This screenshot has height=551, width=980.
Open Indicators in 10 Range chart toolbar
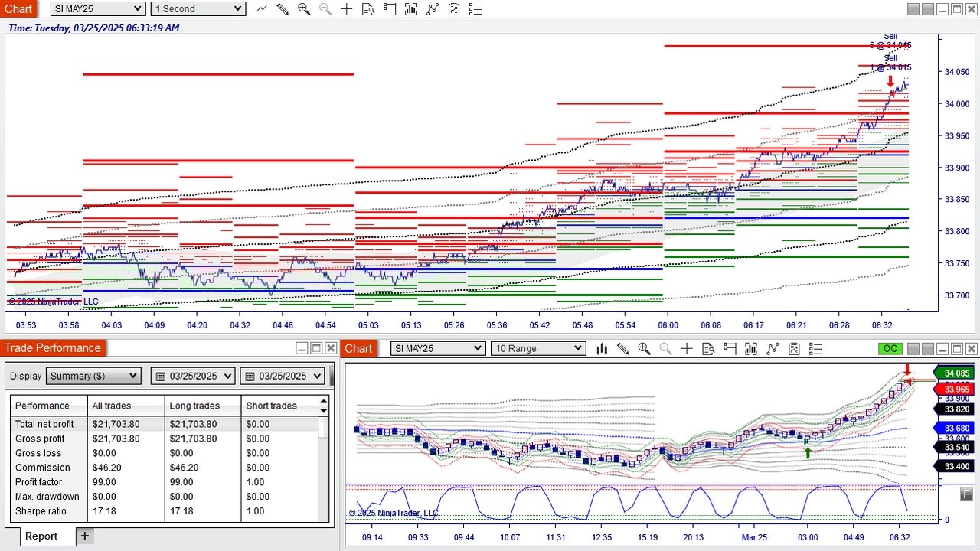(x=773, y=349)
